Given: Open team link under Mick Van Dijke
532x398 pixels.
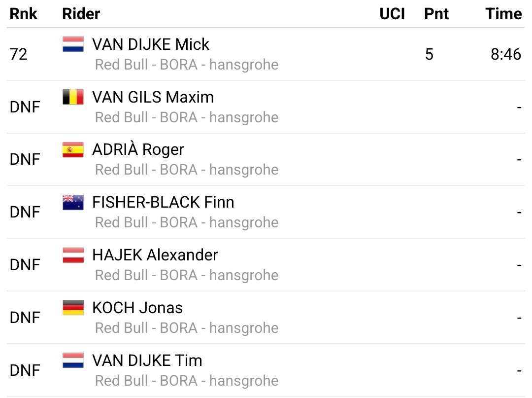Looking at the screenshot, I should click(187, 65).
